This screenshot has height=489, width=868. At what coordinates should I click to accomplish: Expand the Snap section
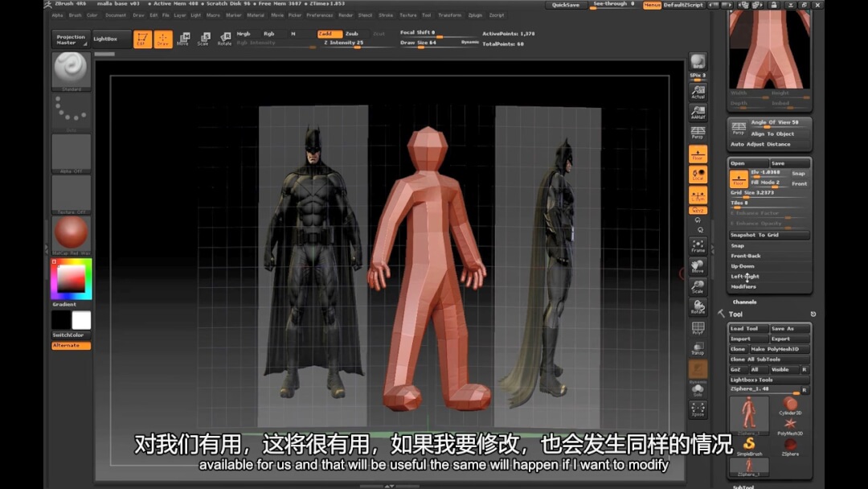point(737,246)
